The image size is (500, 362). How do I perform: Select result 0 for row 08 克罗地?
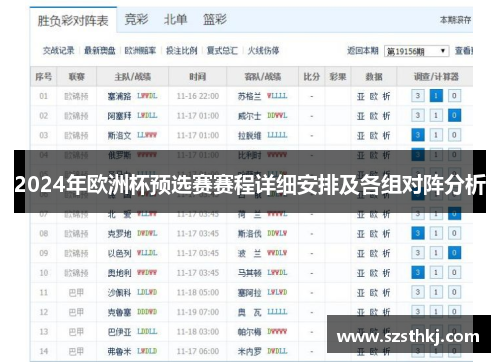point(454,233)
